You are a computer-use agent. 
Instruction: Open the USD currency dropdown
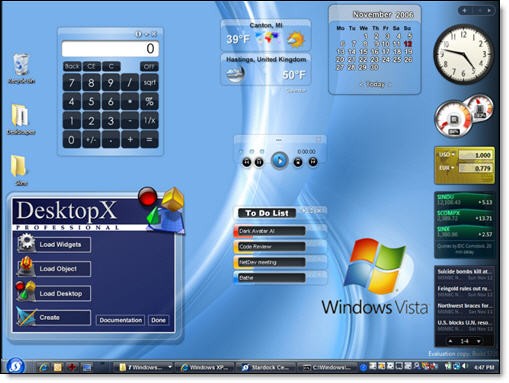click(453, 155)
